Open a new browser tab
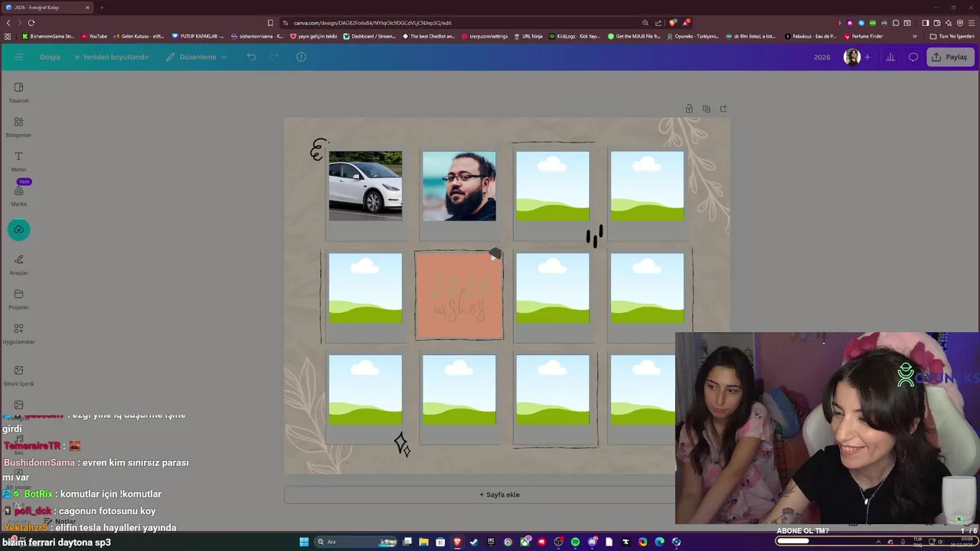Viewport: 980px width, 551px height. (x=101, y=8)
